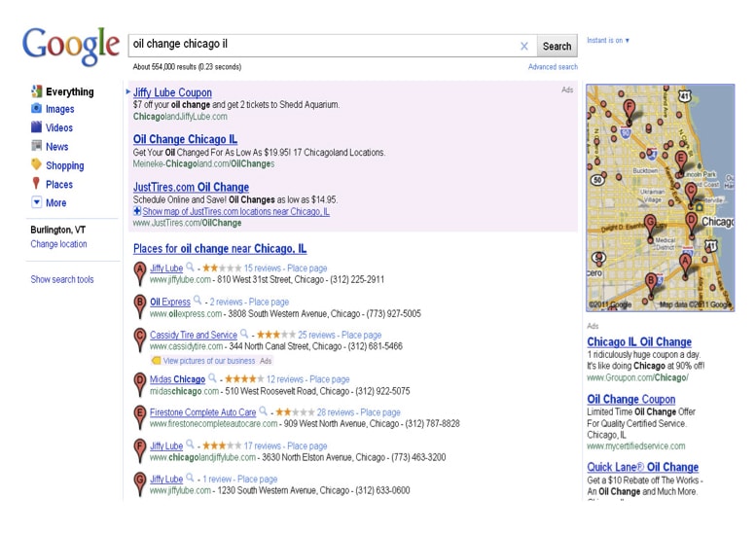756x535 pixels.
Task: Select the Everything search category
Action: coord(70,91)
